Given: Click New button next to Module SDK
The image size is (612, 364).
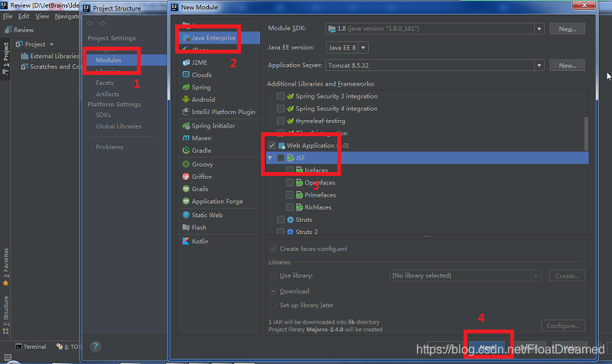Looking at the screenshot, I should point(567,29).
